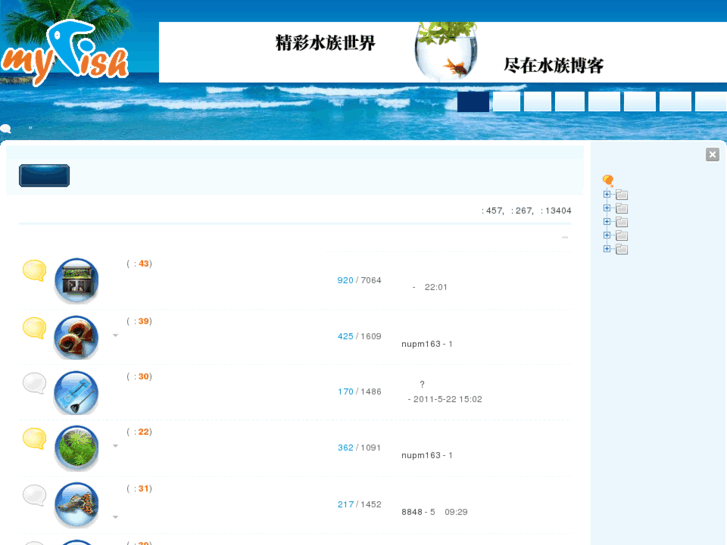Click the statistics value 13404
727x545 pixels.
[x=558, y=211]
